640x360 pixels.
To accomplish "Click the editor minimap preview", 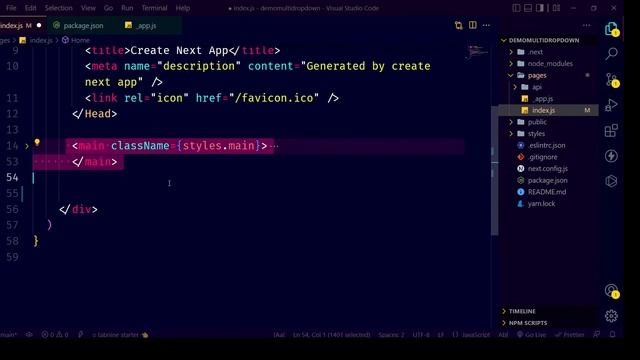I will pos(476,52).
